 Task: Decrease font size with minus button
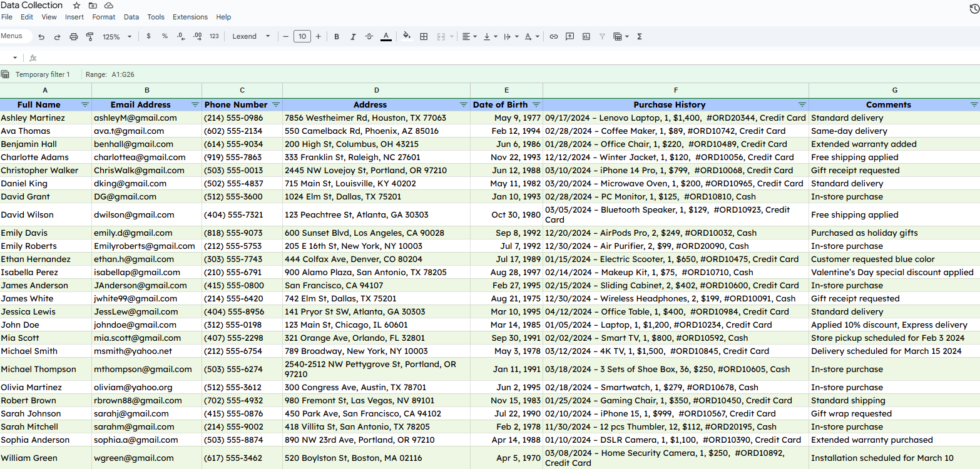[x=286, y=36]
